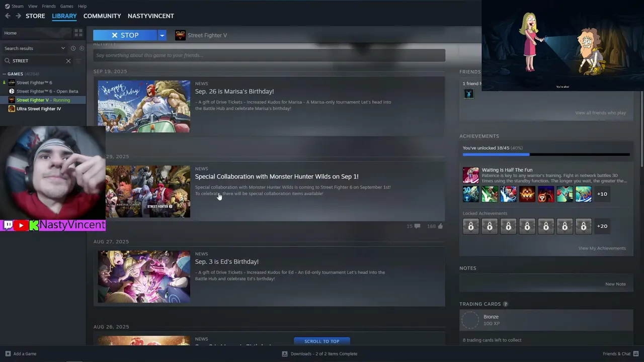Click the Street Fighter V header logo
This screenshot has width=644, height=362.
(x=180, y=35)
